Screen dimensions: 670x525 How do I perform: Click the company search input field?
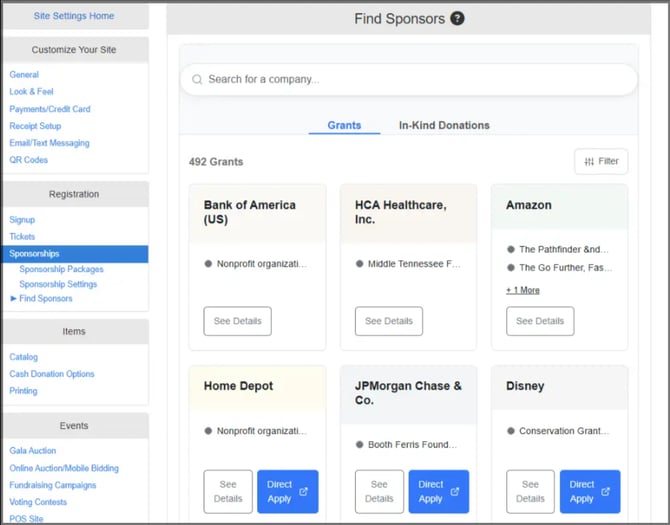[410, 79]
